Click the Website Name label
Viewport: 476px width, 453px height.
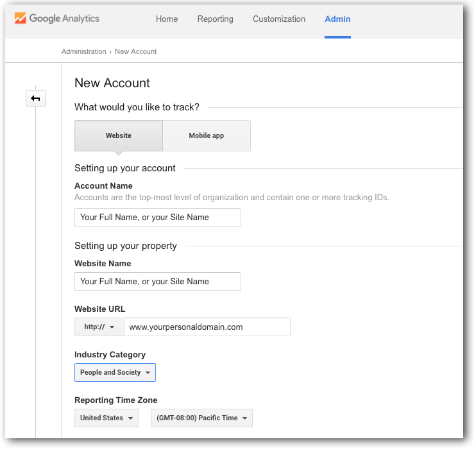click(103, 263)
